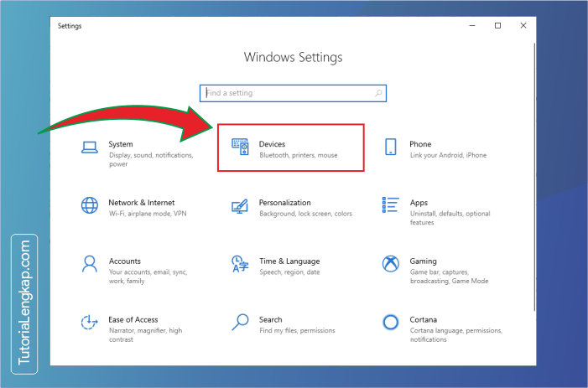
Task: Open Network & Internet settings title
Action: pyautogui.click(x=142, y=203)
